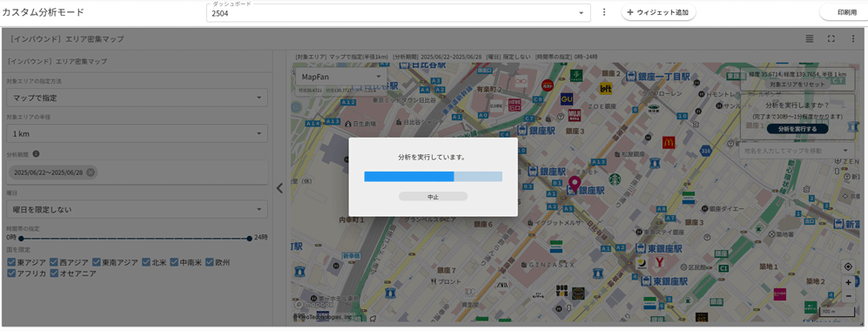Click the GU store icon on map
The width and height of the screenshot is (868, 331).
tap(566, 99)
